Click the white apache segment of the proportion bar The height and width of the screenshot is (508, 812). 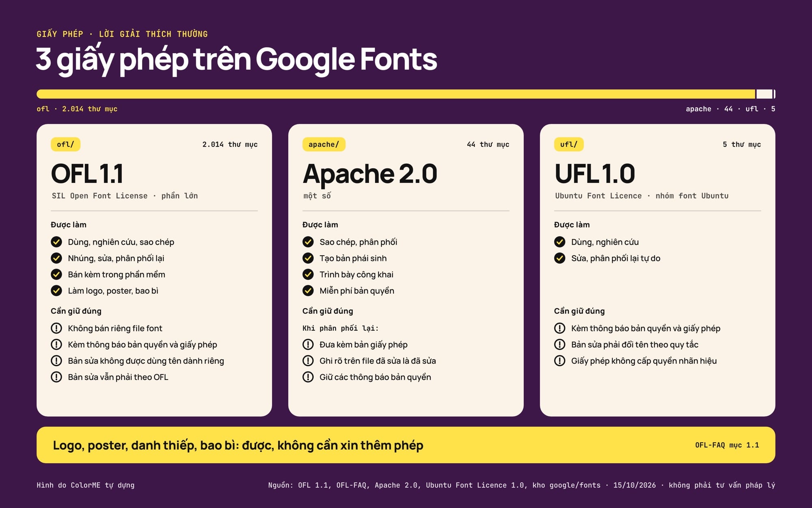click(764, 94)
